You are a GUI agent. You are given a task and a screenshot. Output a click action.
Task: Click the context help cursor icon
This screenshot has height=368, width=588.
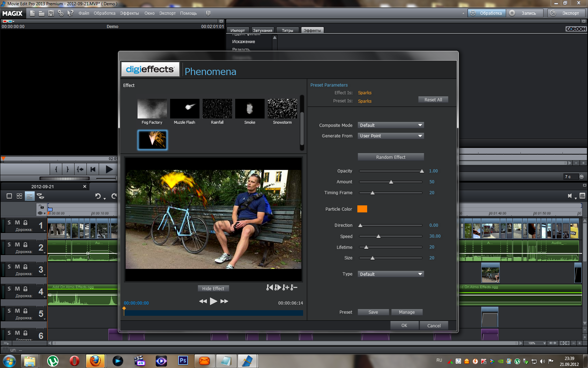[70, 13]
